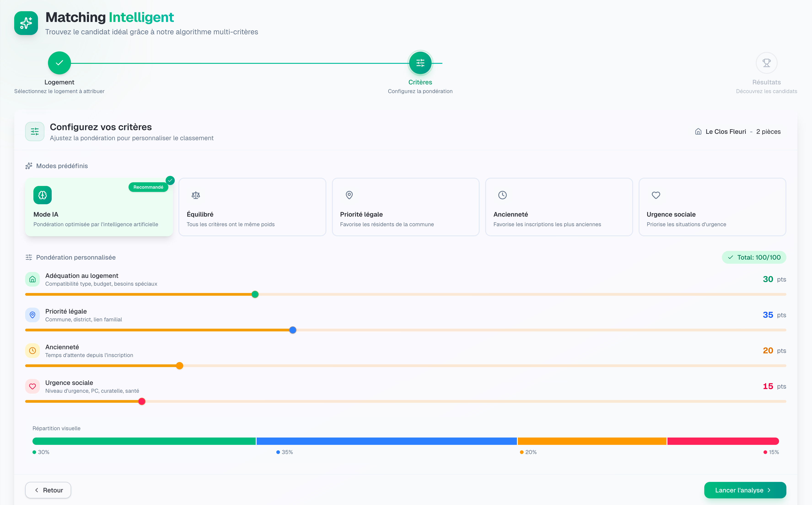Click the Retour button
This screenshot has height=505, width=812.
click(48, 490)
